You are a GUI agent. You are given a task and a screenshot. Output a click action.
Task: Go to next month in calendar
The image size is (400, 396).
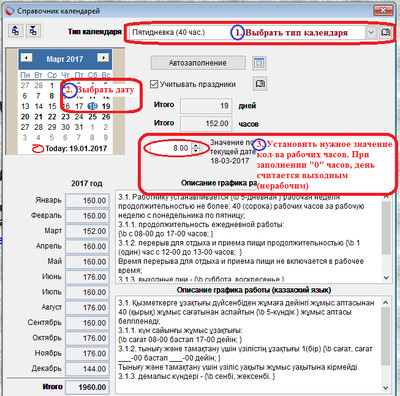(x=103, y=58)
